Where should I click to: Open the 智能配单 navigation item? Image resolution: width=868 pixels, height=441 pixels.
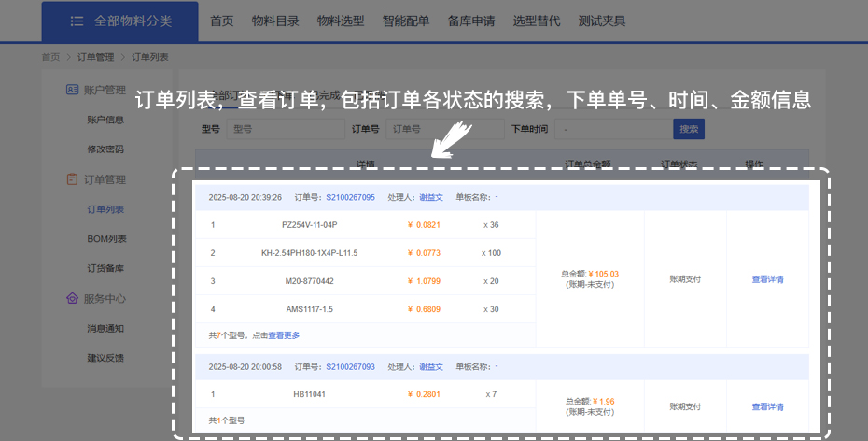click(x=406, y=21)
